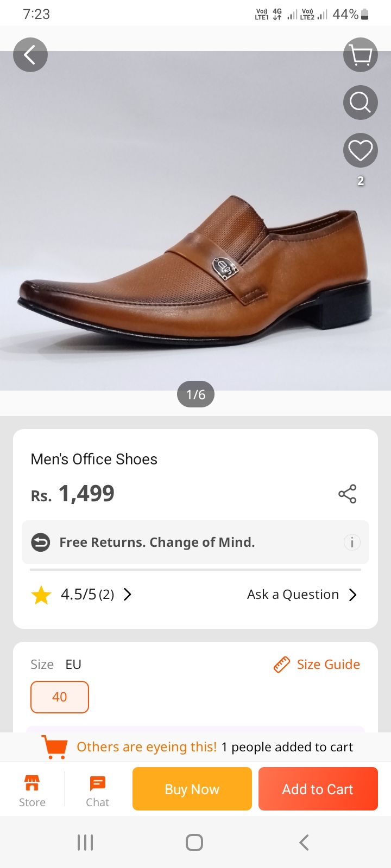This screenshot has width=391, height=868.
Task: Tap the Add to Cart button
Action: click(x=318, y=789)
